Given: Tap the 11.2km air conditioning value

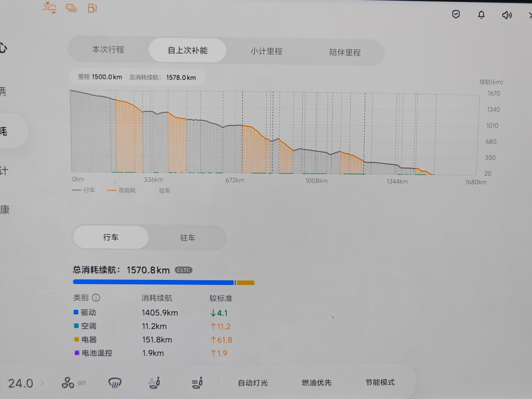Looking at the screenshot, I should (154, 326).
